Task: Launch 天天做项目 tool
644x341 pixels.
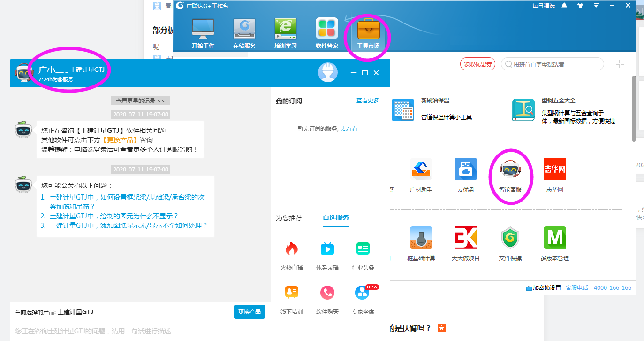Action: coord(466,244)
